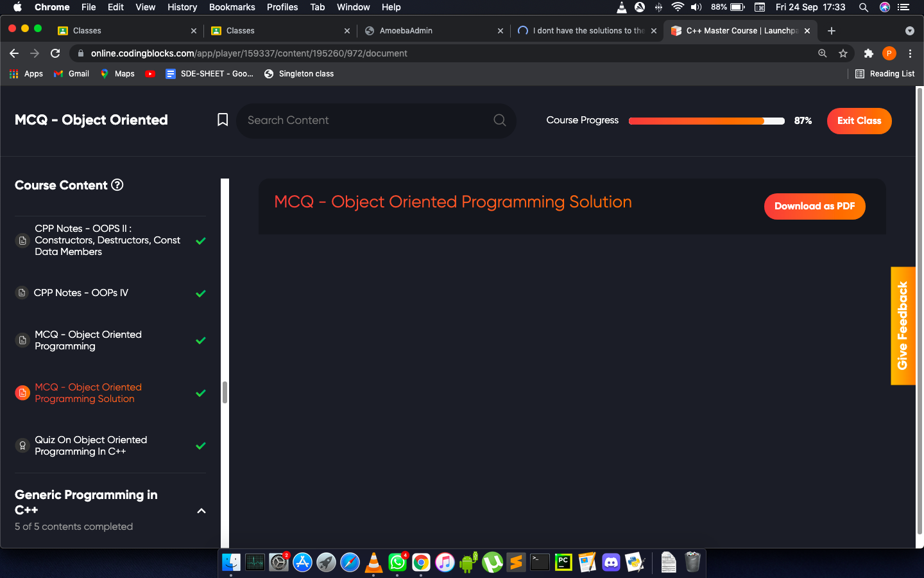Toggle the green checkmark for CPP Notes - OOPs IV
This screenshot has width=924, height=578.
click(x=201, y=293)
